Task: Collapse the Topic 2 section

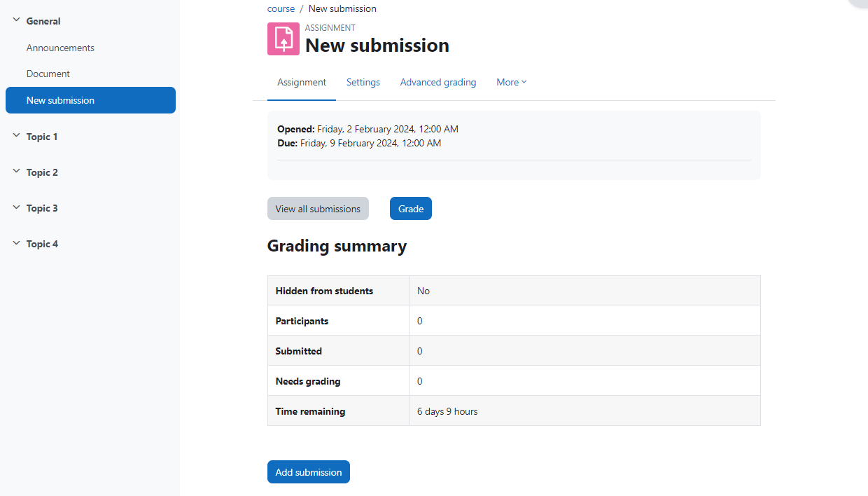Action: pos(15,172)
